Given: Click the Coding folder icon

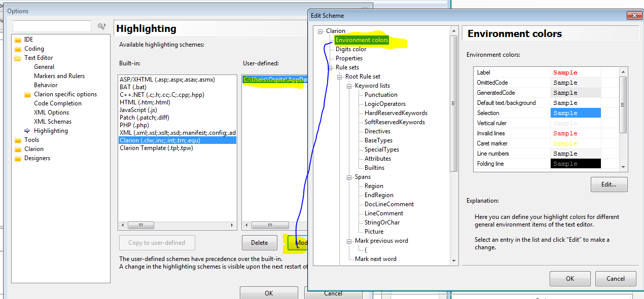Looking at the screenshot, I should coord(18,49).
